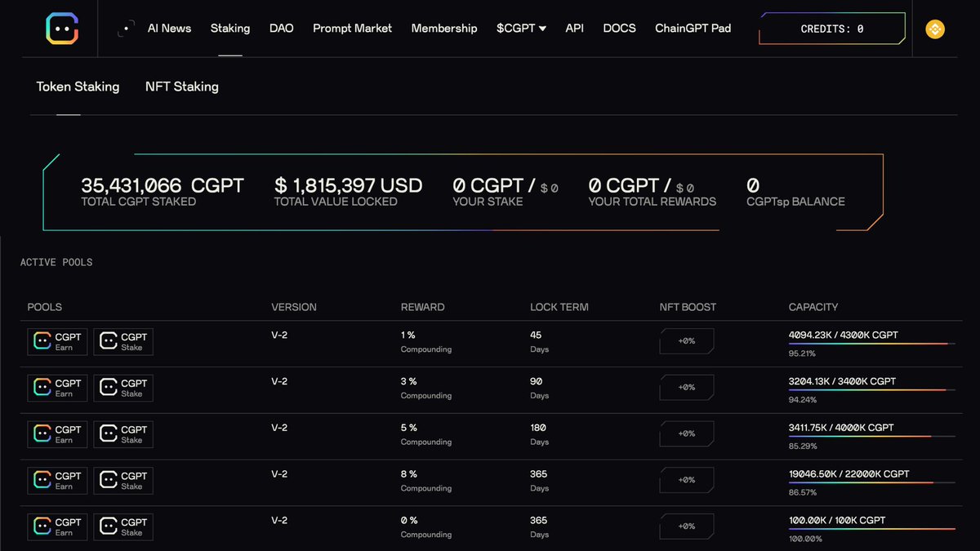Open the DOCS link

pyautogui.click(x=620, y=29)
